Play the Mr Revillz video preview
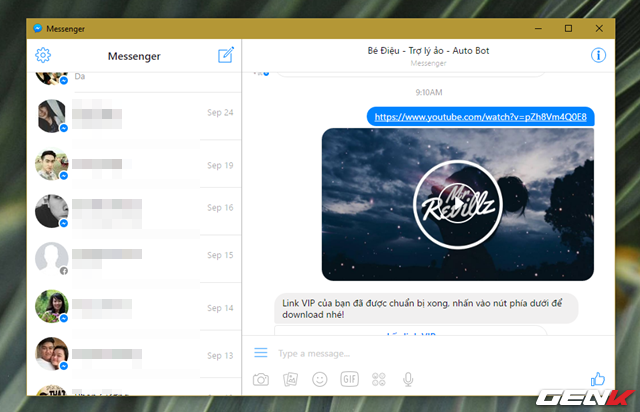Viewport: 640px width, 412px height. point(458,204)
